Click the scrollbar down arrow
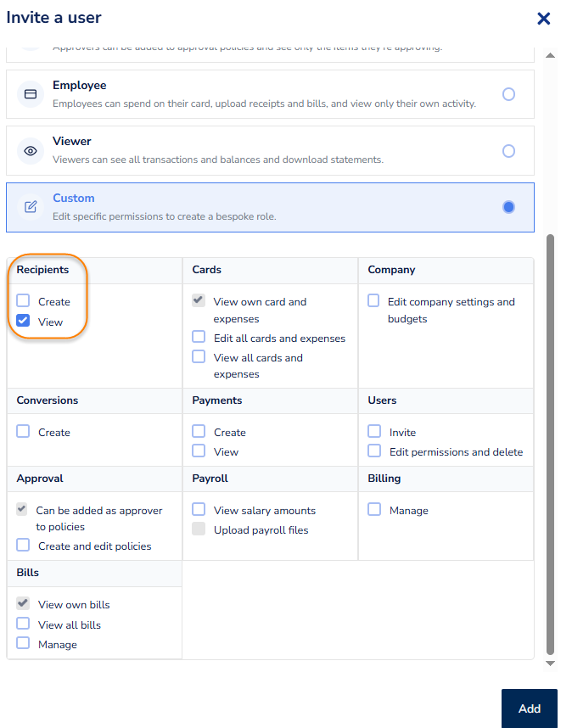Viewport: 572px width, 728px height. 550,663
